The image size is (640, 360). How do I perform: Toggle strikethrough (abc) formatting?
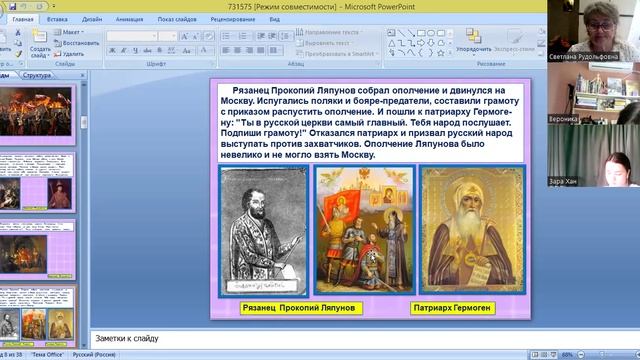(x=147, y=51)
